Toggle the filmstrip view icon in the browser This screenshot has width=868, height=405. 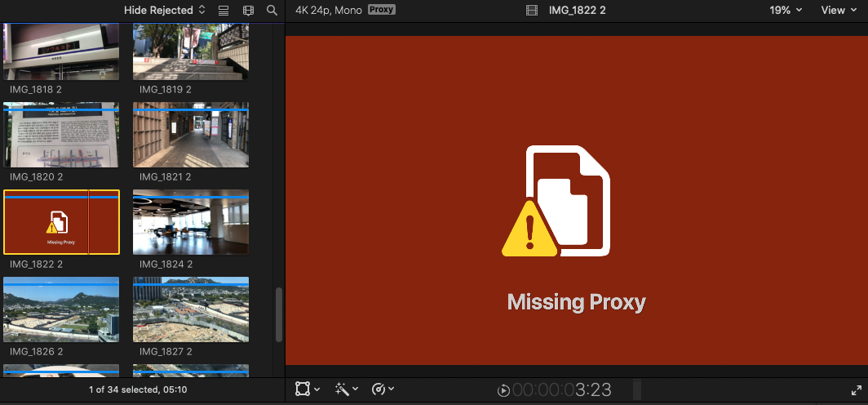coord(248,11)
